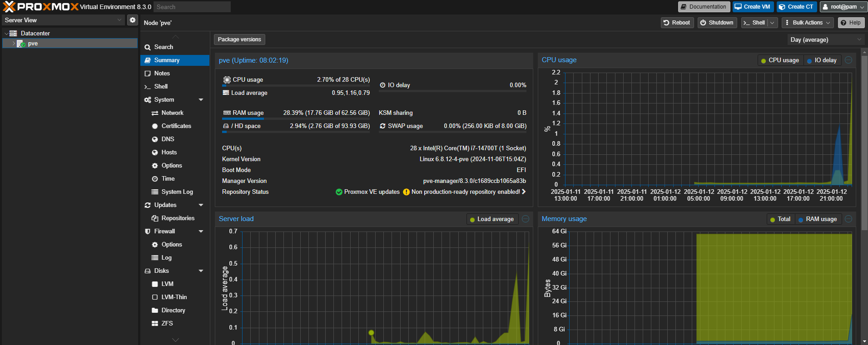Click the DNS globe icon
This screenshot has height=345, width=868.
(155, 139)
